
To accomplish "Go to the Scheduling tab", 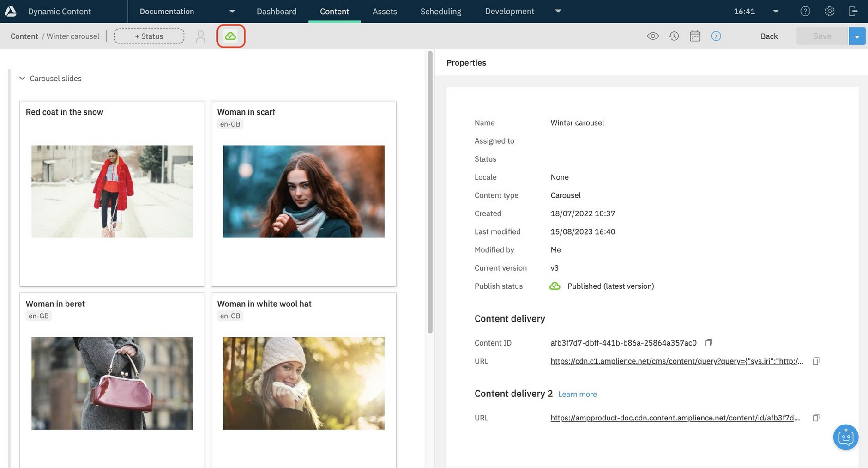I will (440, 11).
